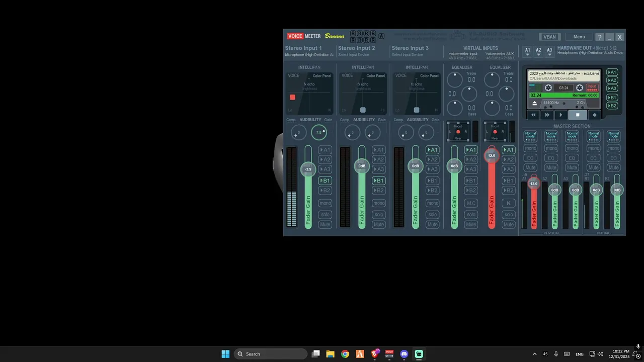Select input device for Stereo Input 3
The height and width of the screenshot is (362, 644).
point(408,55)
